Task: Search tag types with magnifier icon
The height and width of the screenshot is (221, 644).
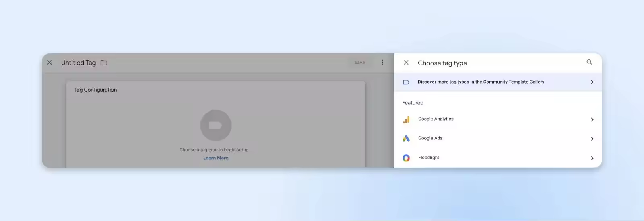Action: click(589, 62)
